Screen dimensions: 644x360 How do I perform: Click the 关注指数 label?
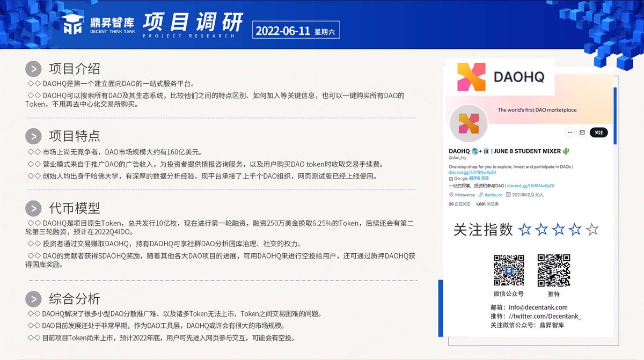coord(484,230)
